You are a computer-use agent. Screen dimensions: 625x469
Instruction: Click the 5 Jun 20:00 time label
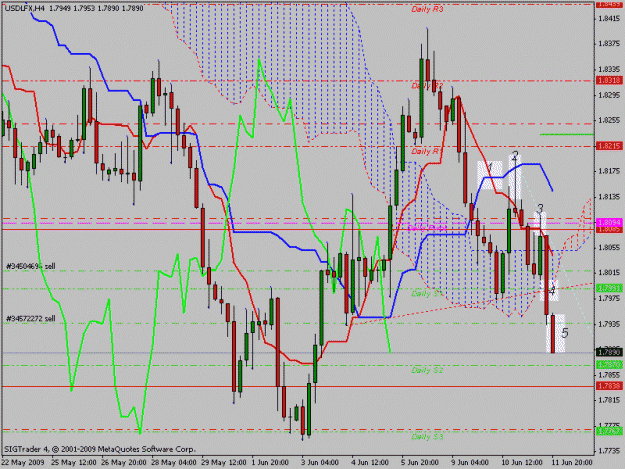coord(421,463)
